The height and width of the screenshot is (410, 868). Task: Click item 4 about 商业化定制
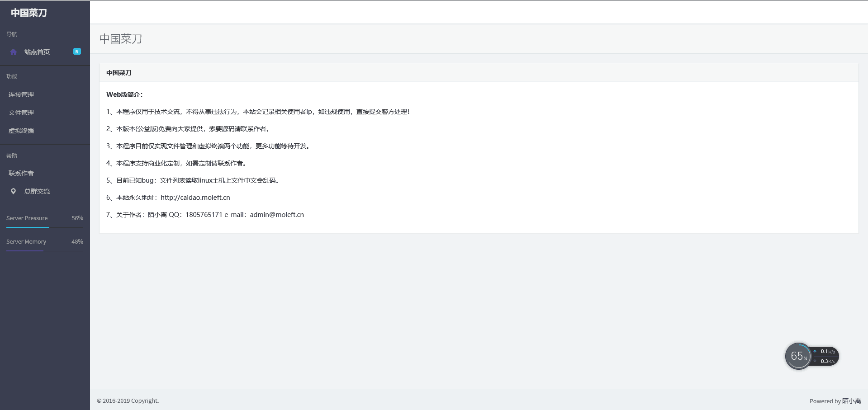(x=177, y=163)
